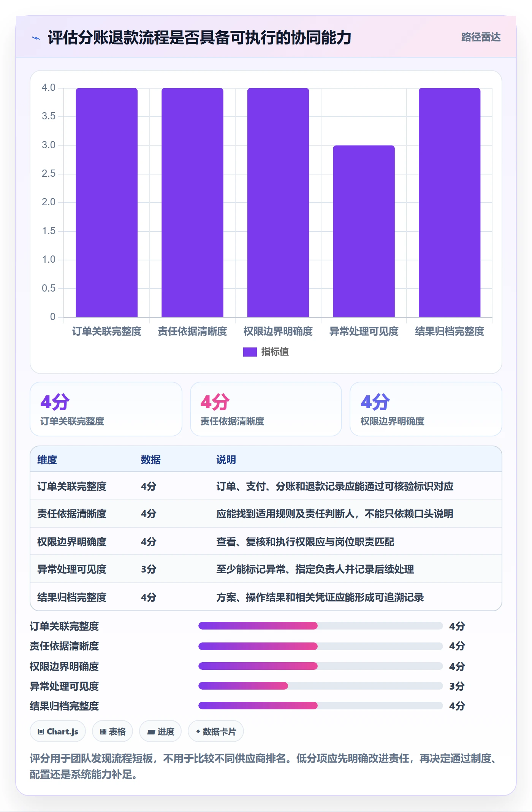
Task: Click the 指标值 legend label
Action: 275,352
